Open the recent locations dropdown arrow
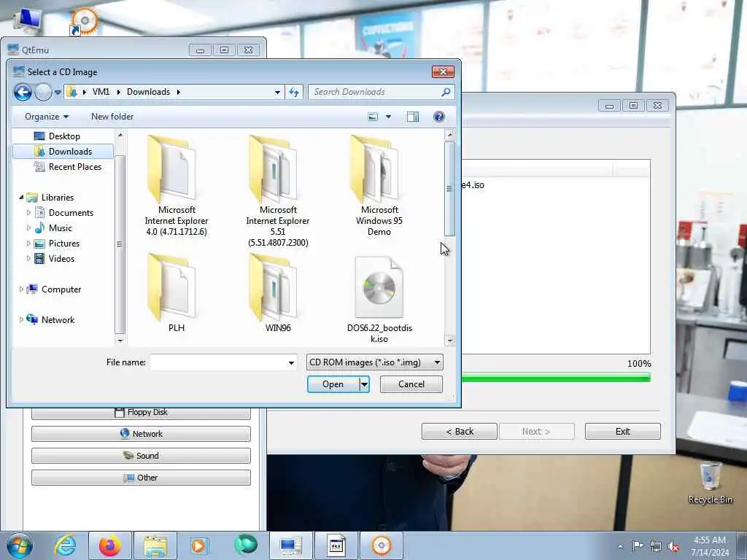 pos(58,92)
